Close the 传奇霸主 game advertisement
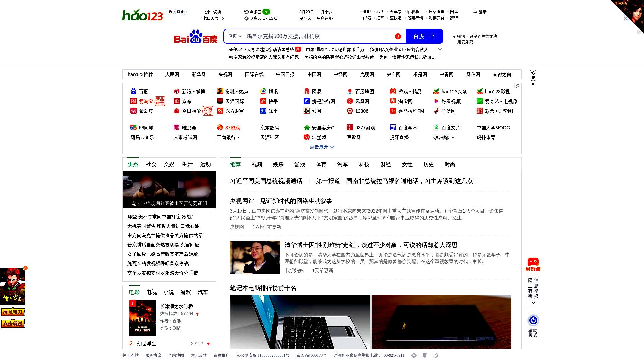Screen dimensions: 644x362 click(x=25, y=268)
